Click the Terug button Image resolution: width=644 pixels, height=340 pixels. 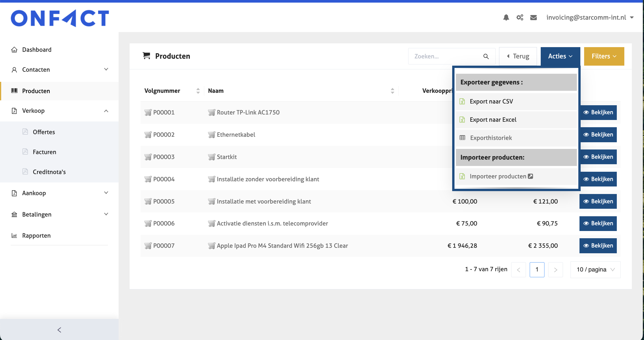pos(518,56)
